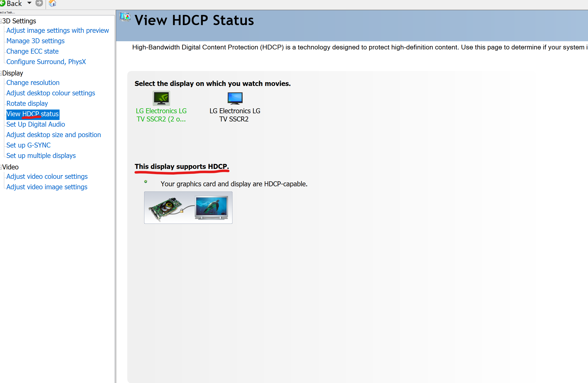Click the graphics card and TV illustration
Screen dimensions: 588x383
(x=188, y=207)
